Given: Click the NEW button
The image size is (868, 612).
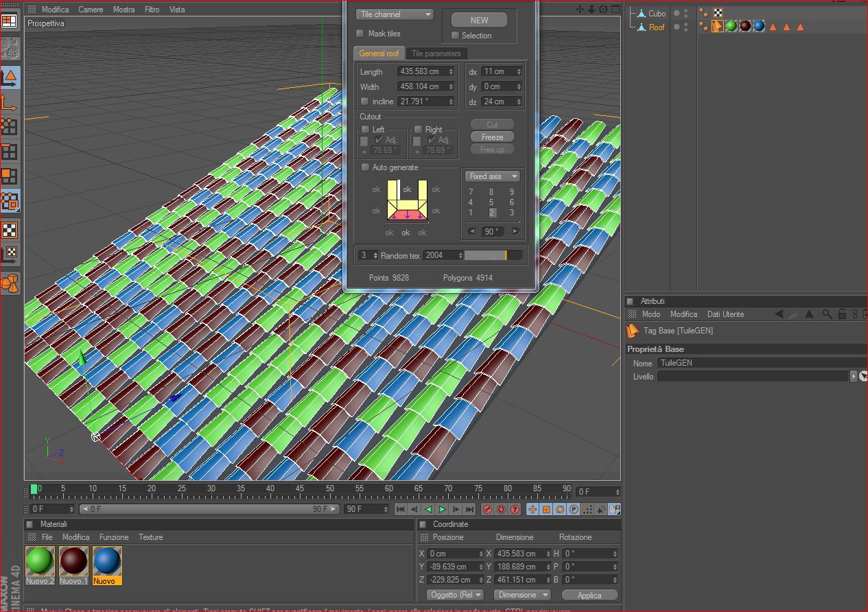Looking at the screenshot, I should click(479, 20).
